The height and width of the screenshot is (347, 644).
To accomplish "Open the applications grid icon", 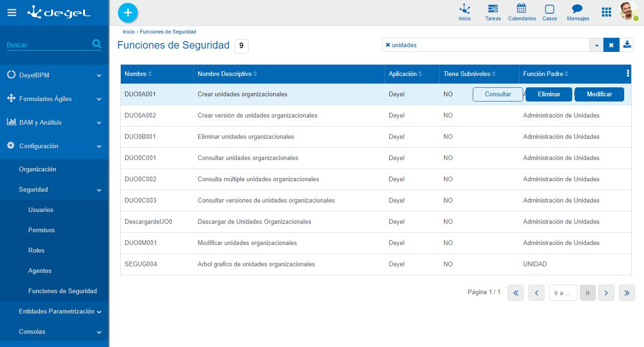I will pos(606,12).
